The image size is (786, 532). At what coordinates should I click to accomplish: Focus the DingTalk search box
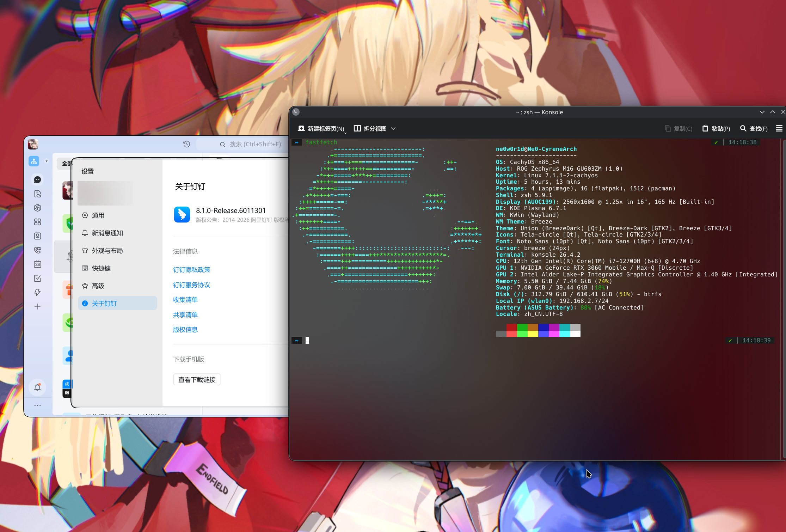(x=243, y=144)
